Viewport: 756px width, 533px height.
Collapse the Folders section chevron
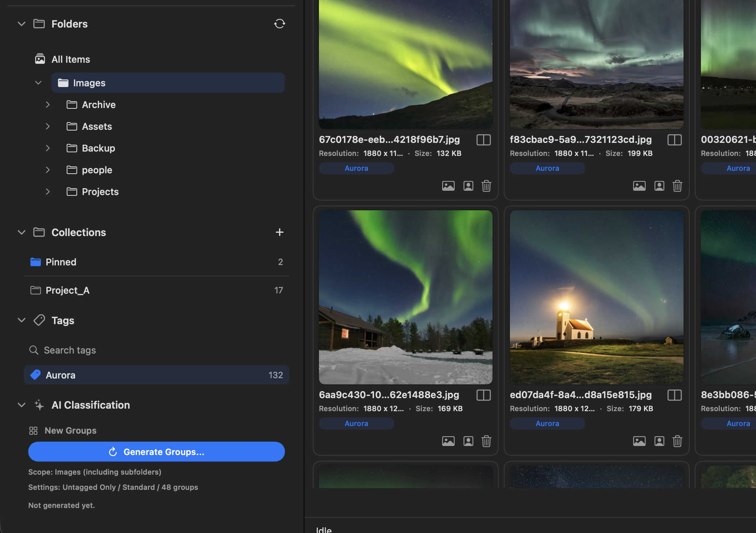[x=21, y=24]
